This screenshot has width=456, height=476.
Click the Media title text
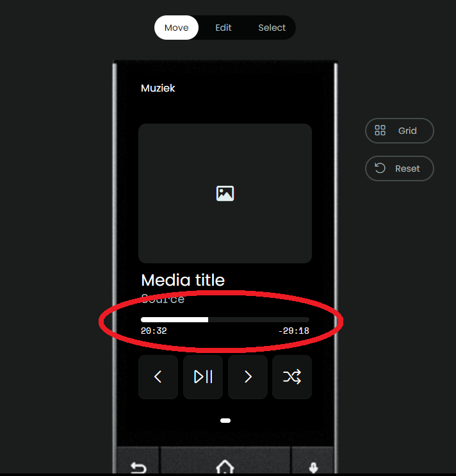click(183, 280)
